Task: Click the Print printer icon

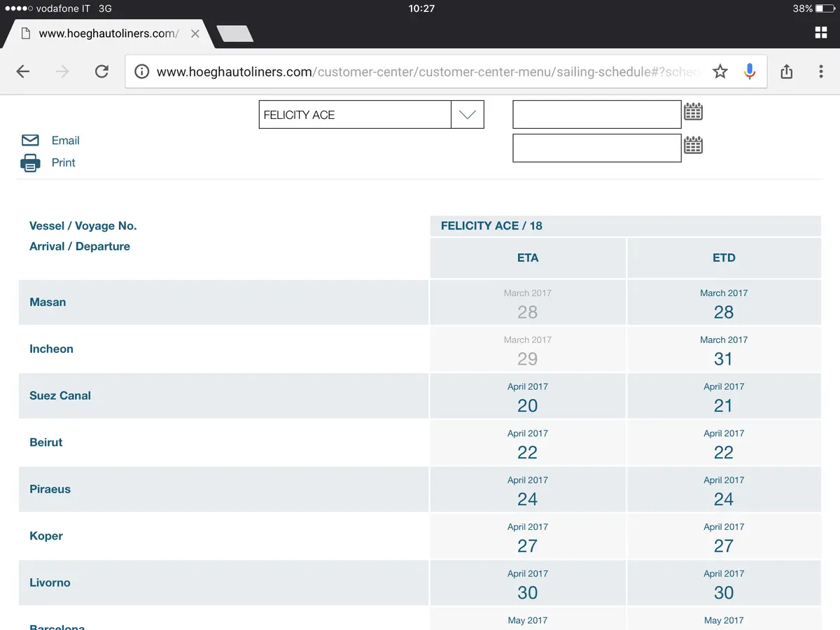Action: [x=30, y=163]
